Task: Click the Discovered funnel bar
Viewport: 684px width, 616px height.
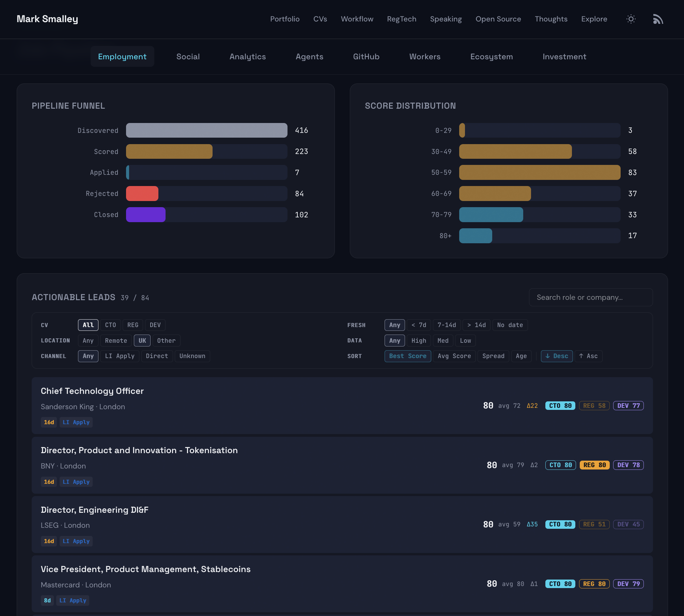Action: (206, 130)
